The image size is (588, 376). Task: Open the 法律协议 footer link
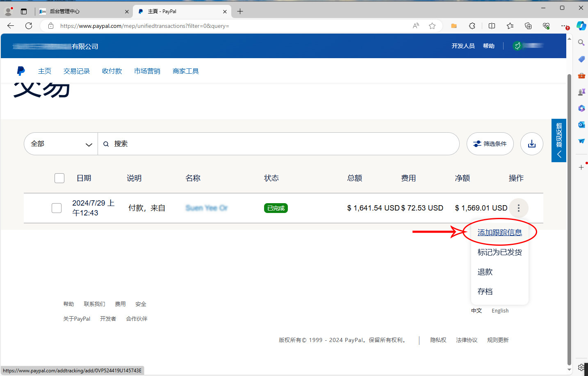click(x=467, y=340)
